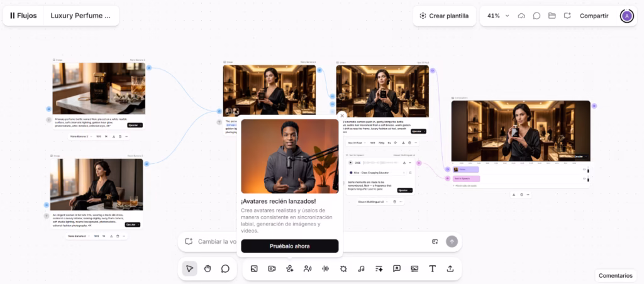Select the pink Text to Speech track clip
Screen dimensions: 644x284
(x=466, y=178)
